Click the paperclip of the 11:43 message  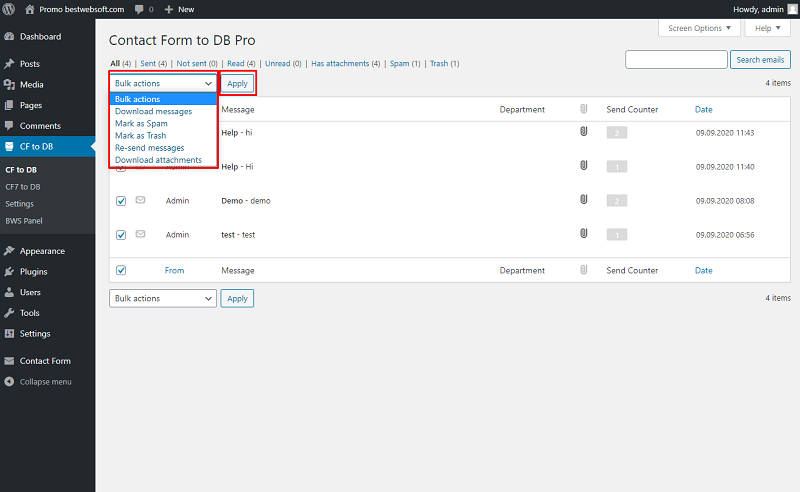[x=584, y=131]
